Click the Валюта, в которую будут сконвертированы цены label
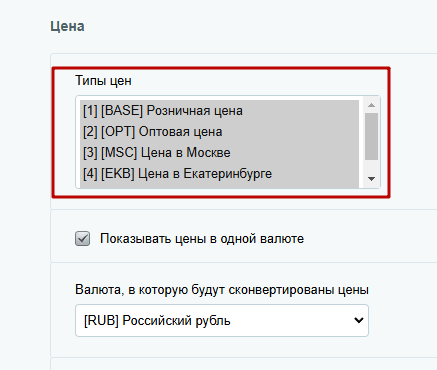Image resolution: width=437 pixels, height=370 pixels. 222,289
